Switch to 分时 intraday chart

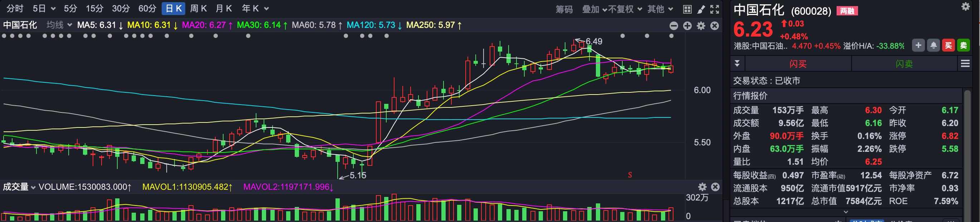coord(15,8)
